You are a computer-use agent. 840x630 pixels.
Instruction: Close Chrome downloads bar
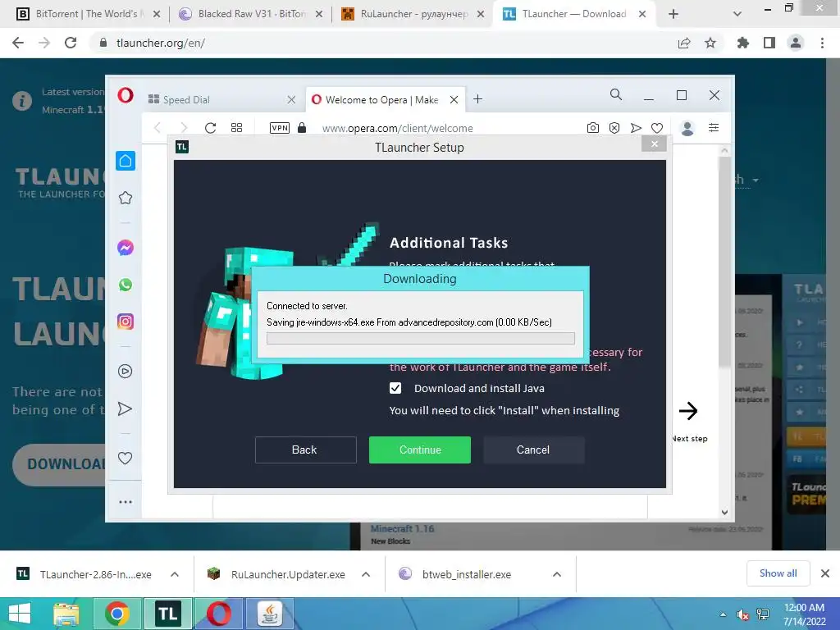point(825,573)
